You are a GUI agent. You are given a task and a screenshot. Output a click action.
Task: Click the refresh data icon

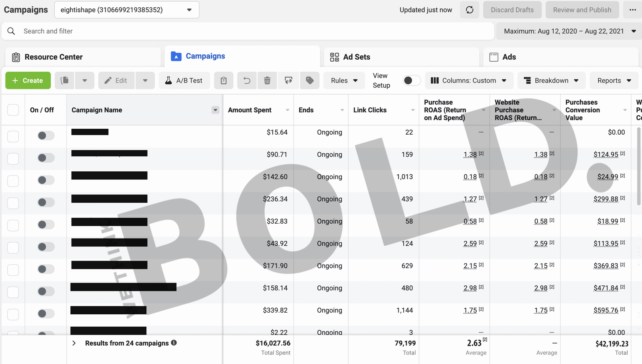click(x=469, y=10)
